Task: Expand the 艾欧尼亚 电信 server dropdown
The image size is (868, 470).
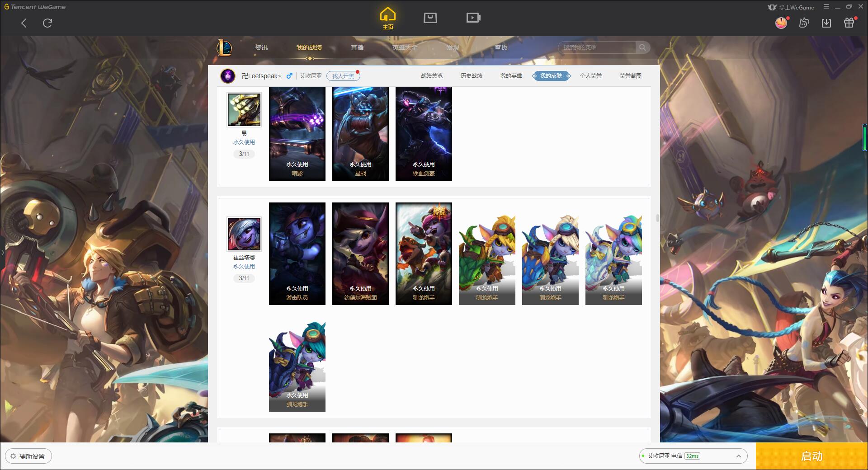Action: (x=693, y=456)
